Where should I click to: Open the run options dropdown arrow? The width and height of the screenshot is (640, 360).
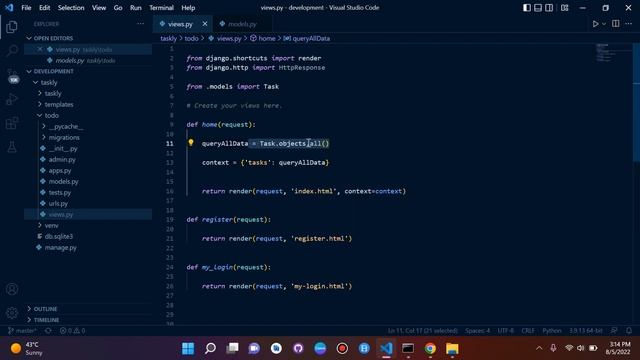coord(604,24)
